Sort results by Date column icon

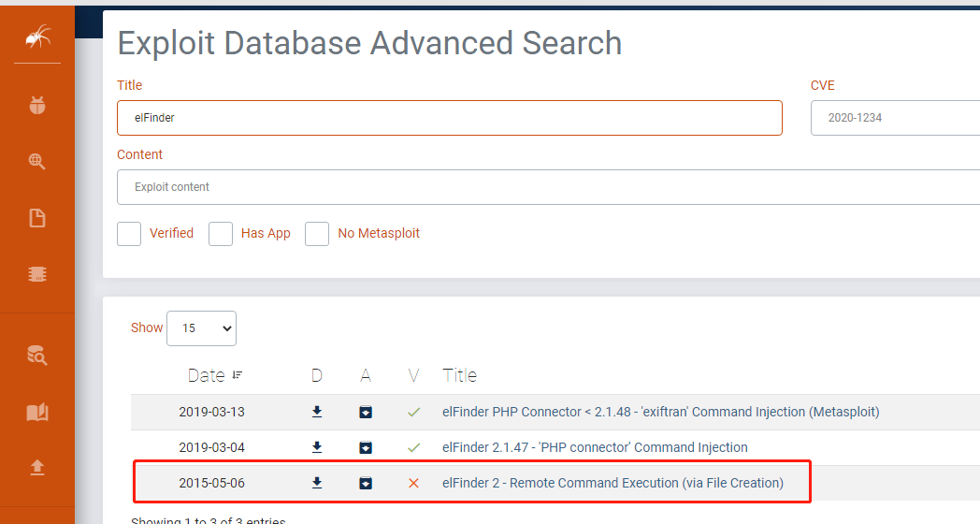(x=237, y=375)
